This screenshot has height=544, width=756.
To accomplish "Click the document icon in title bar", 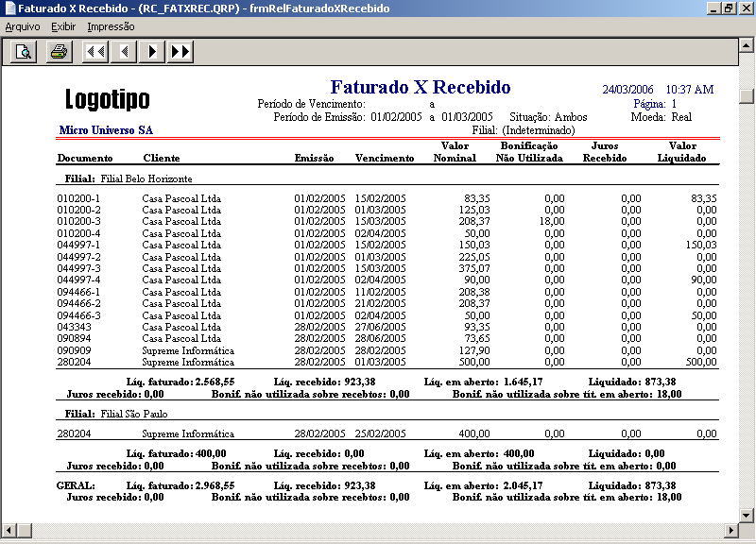I will pos(9,8).
